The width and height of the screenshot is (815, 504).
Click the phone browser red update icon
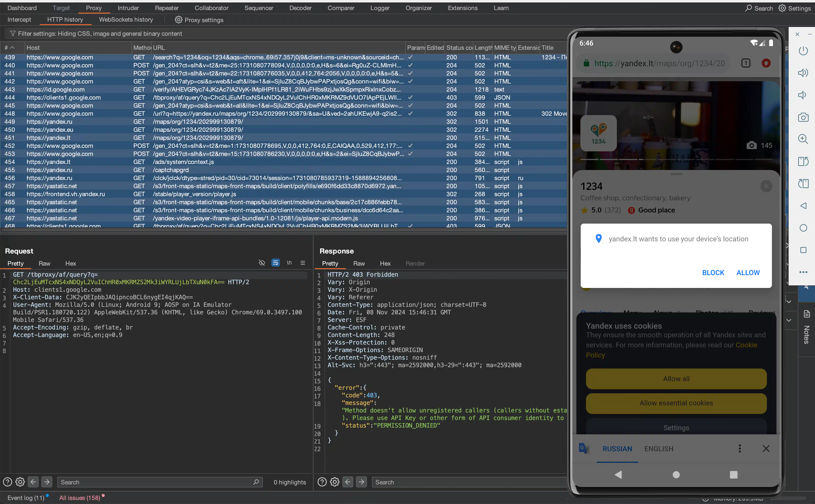coord(766,63)
